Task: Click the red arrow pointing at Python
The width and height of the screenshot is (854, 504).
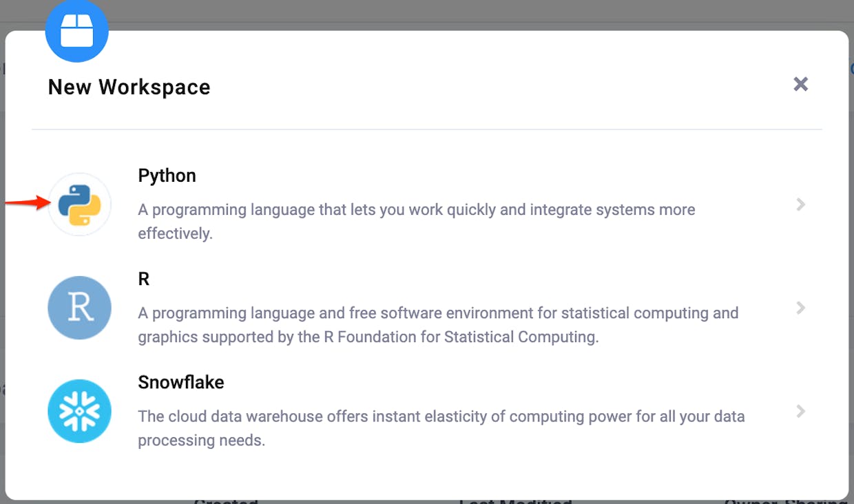Action: pos(28,202)
